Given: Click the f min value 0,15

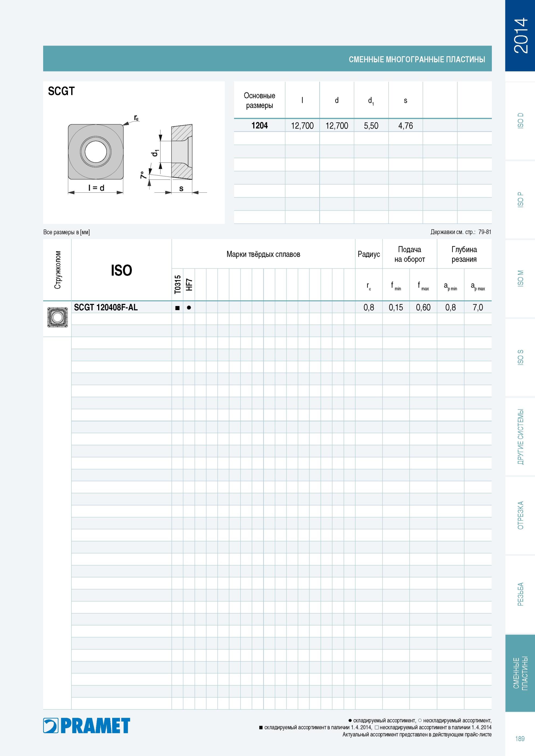Looking at the screenshot, I should [x=396, y=307].
